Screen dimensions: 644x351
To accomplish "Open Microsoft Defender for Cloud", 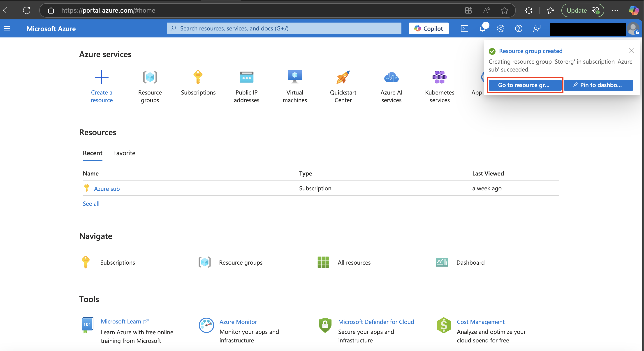I will (x=376, y=322).
